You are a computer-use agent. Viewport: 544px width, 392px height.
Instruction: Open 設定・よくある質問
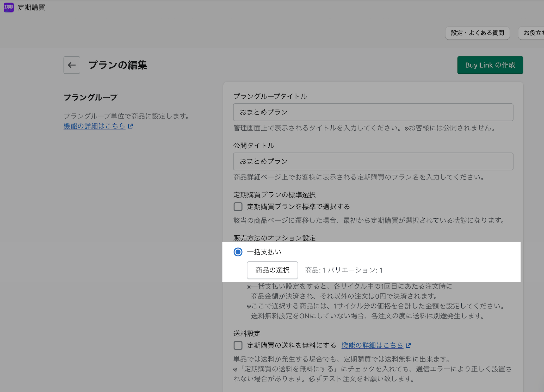pyautogui.click(x=477, y=33)
